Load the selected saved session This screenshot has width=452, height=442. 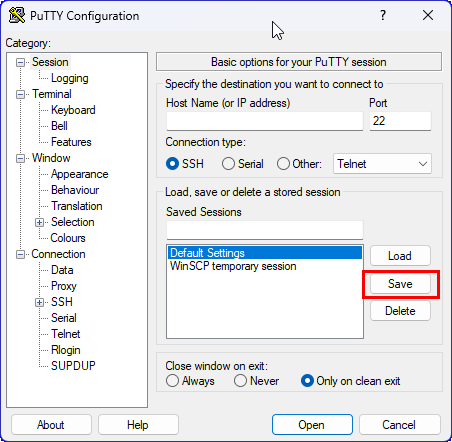[400, 256]
